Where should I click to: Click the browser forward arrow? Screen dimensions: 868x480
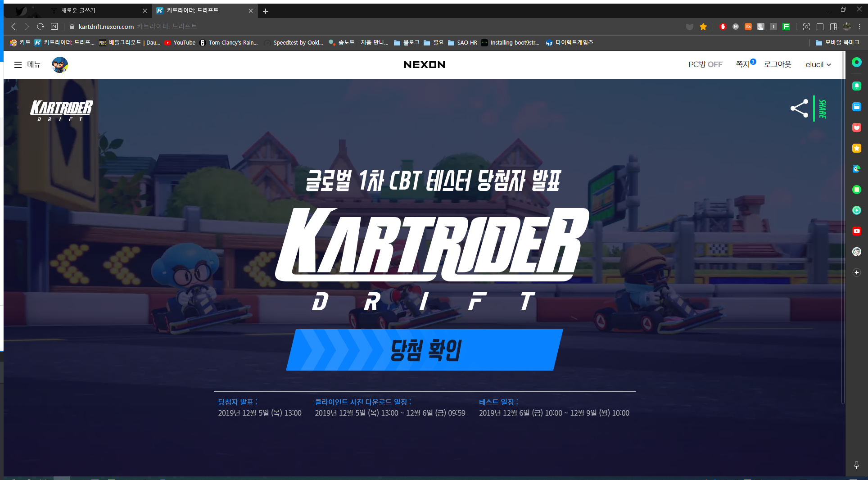point(27,27)
